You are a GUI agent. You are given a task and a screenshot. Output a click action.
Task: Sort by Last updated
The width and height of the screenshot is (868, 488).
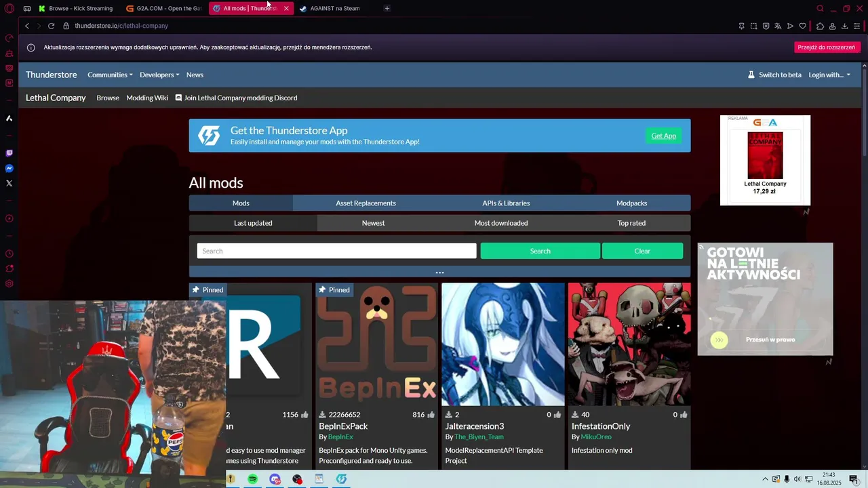pyautogui.click(x=253, y=222)
